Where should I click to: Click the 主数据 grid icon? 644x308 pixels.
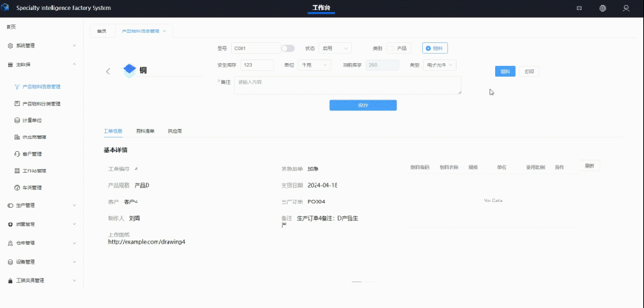pyautogui.click(x=10, y=64)
